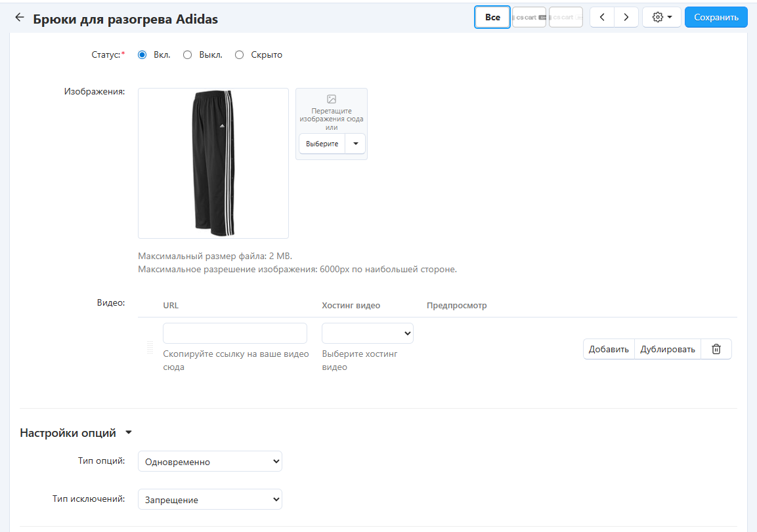
Task: Click Выберите to choose an image
Action: tap(322, 144)
